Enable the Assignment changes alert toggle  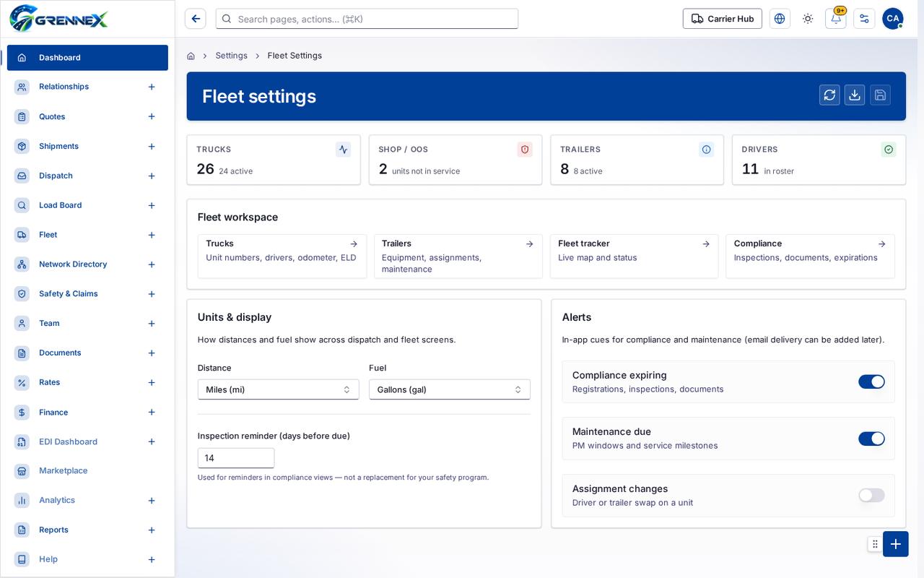tap(871, 495)
